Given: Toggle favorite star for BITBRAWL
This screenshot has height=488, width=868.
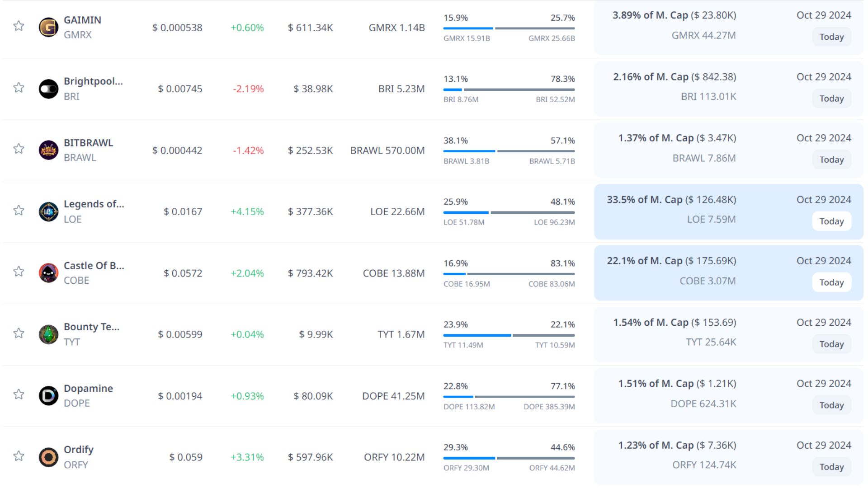Looking at the screenshot, I should click(x=19, y=149).
